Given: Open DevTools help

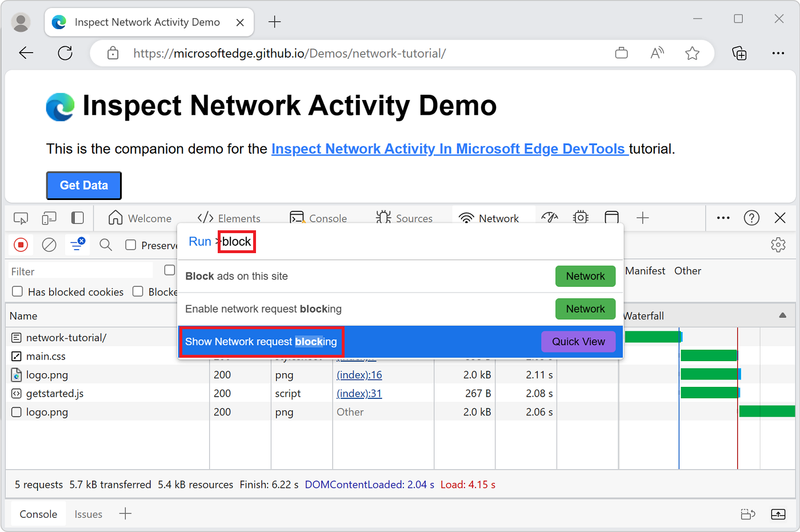Looking at the screenshot, I should 751,218.
